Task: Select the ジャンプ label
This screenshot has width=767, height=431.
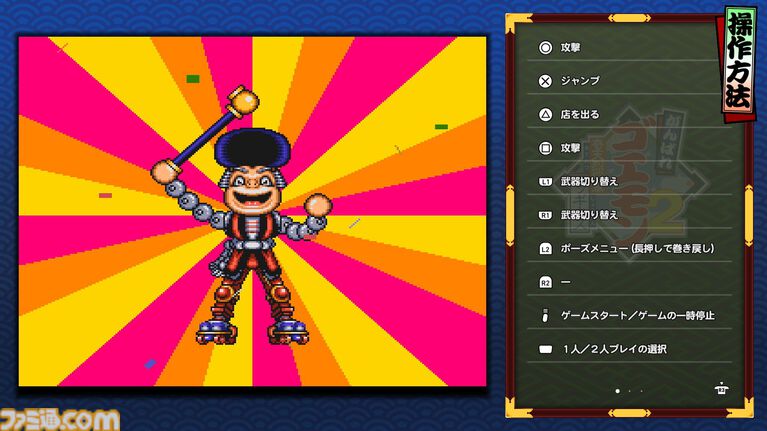Action: [580, 81]
